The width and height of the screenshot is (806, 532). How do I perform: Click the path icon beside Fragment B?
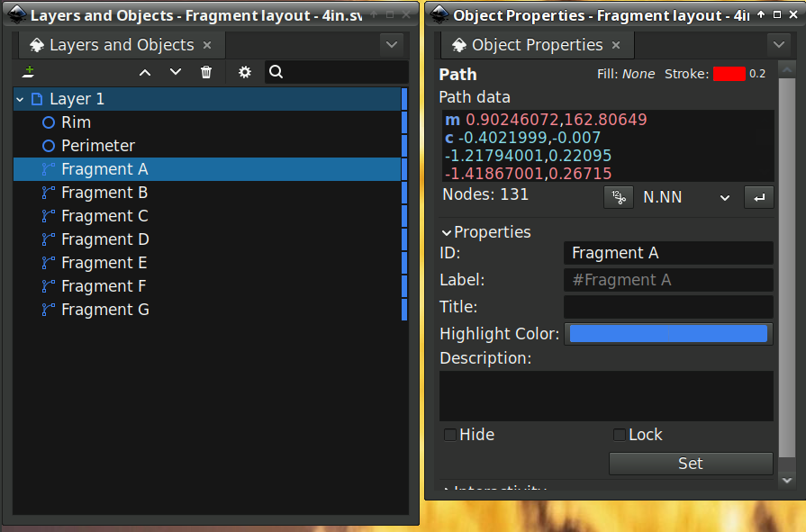[x=49, y=192]
